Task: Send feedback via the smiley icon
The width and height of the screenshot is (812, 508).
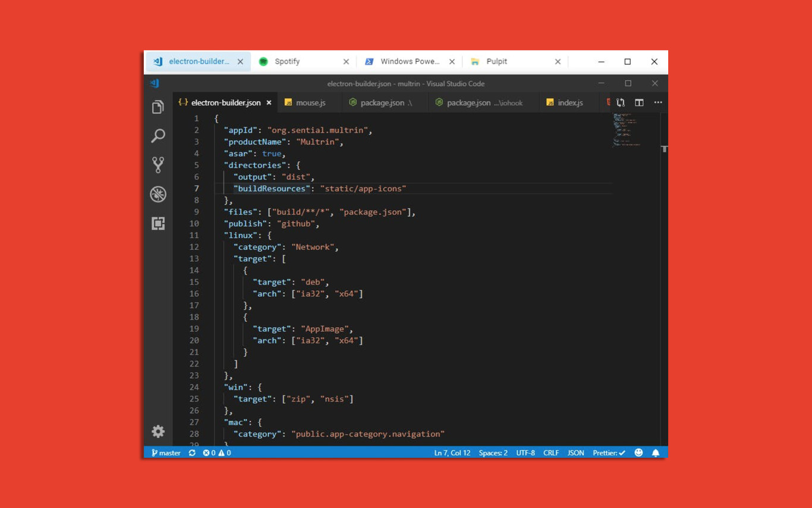Action: (638, 452)
